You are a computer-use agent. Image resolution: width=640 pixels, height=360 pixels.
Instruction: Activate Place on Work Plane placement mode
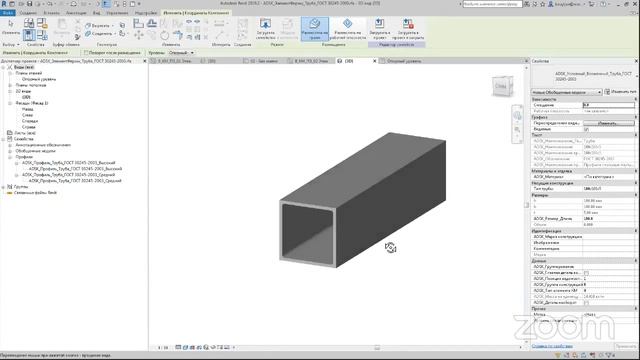click(347, 29)
